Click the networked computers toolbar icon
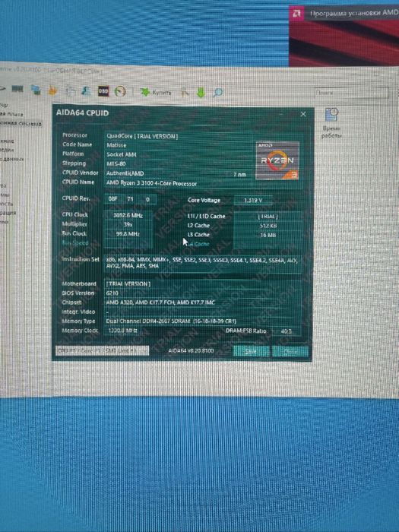 pyautogui.click(x=36, y=90)
